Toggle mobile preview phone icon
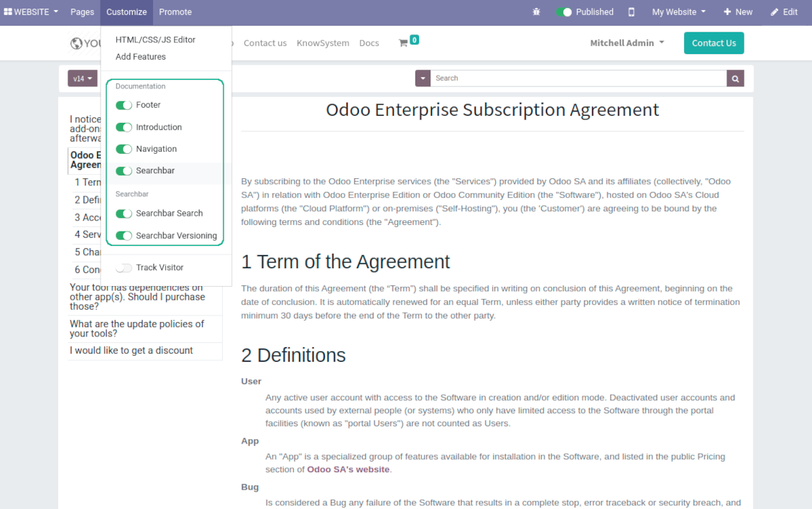Viewport: 812px width, 509px height. pyautogui.click(x=631, y=12)
